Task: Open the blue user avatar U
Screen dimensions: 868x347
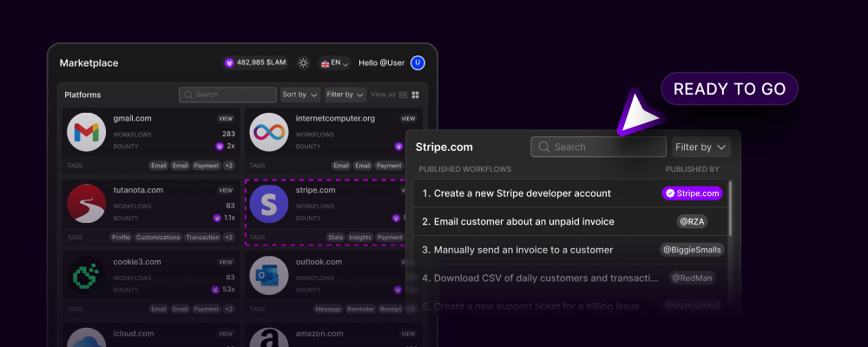Action: 418,63
